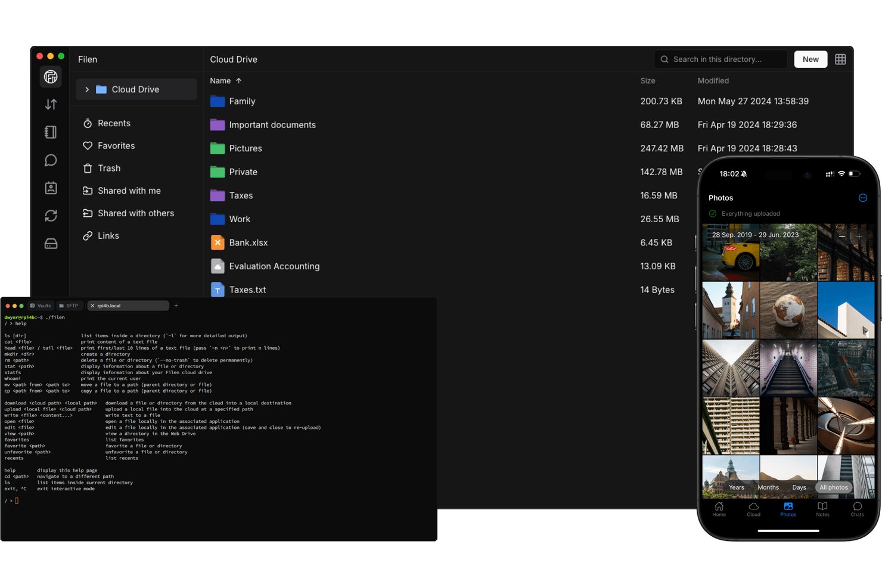This screenshot has height=588, width=882.
Task: Expand the Cloud Drive tree chevron
Action: pyautogui.click(x=87, y=89)
